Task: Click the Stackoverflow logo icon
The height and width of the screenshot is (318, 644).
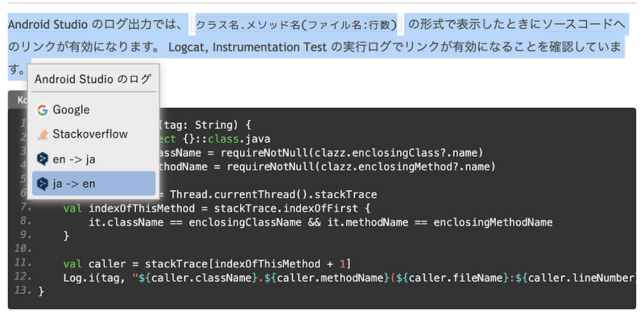Action: point(43,134)
